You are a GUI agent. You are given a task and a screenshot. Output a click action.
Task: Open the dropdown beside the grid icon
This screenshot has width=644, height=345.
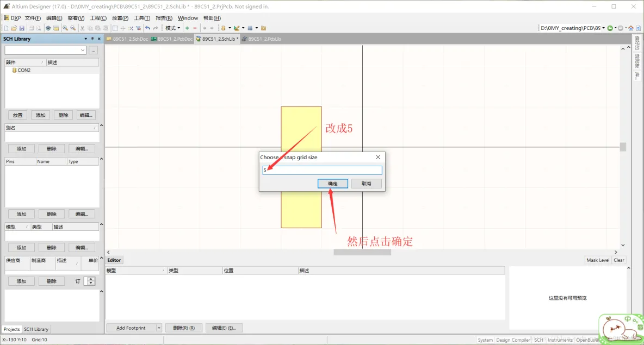click(257, 28)
